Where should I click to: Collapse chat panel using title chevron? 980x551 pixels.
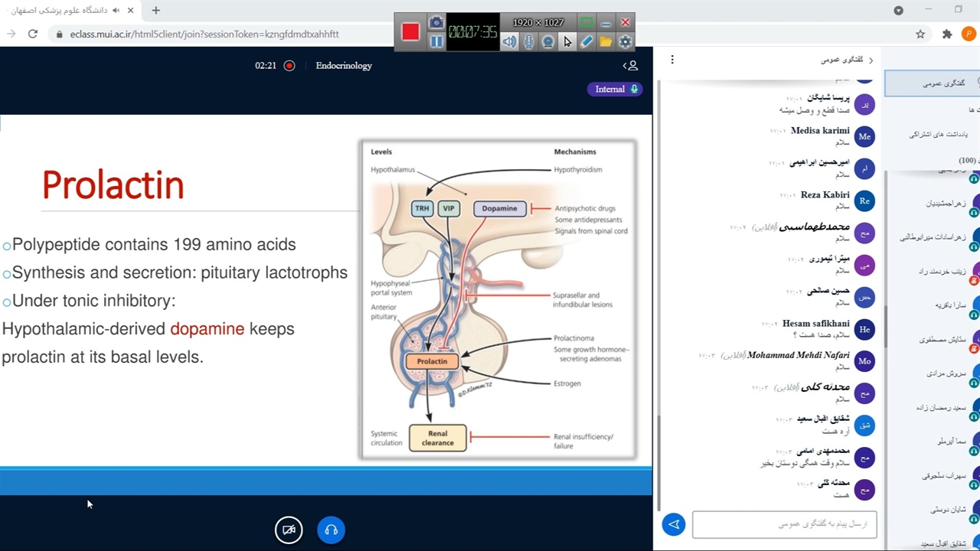(x=871, y=60)
